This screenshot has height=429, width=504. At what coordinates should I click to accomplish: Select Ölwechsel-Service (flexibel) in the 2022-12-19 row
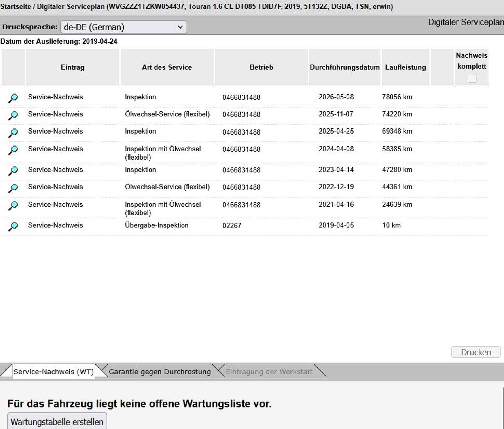pyautogui.click(x=167, y=187)
